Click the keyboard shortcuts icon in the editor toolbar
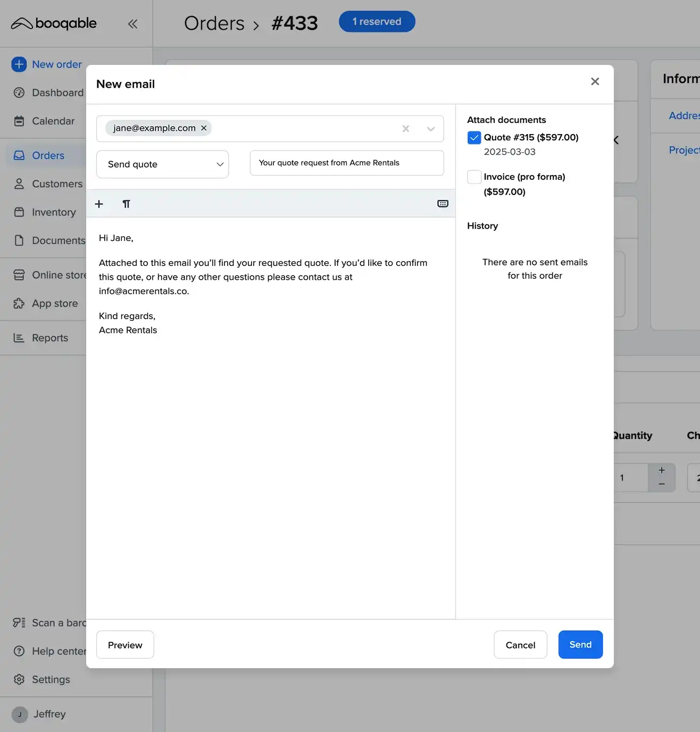This screenshot has height=732, width=700. [443, 204]
